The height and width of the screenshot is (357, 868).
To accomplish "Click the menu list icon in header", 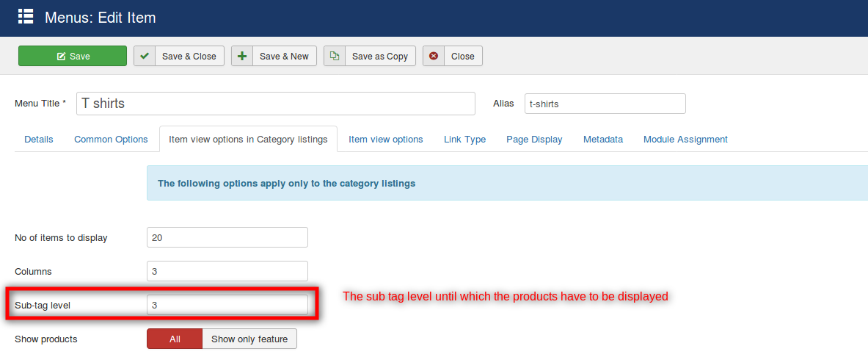I will pyautogui.click(x=26, y=16).
